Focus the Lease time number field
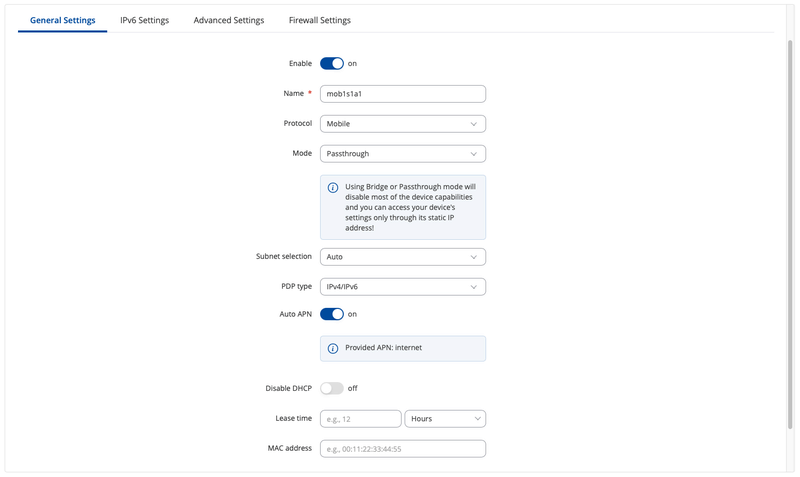 point(360,418)
